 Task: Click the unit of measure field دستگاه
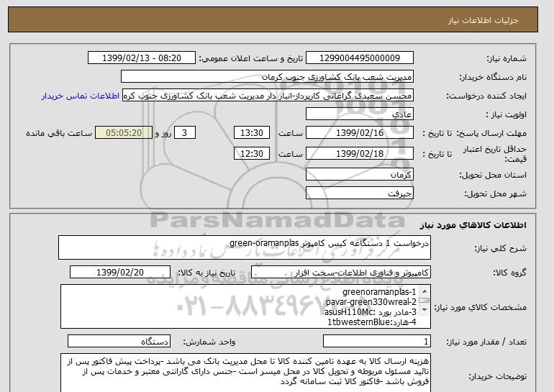point(119,342)
